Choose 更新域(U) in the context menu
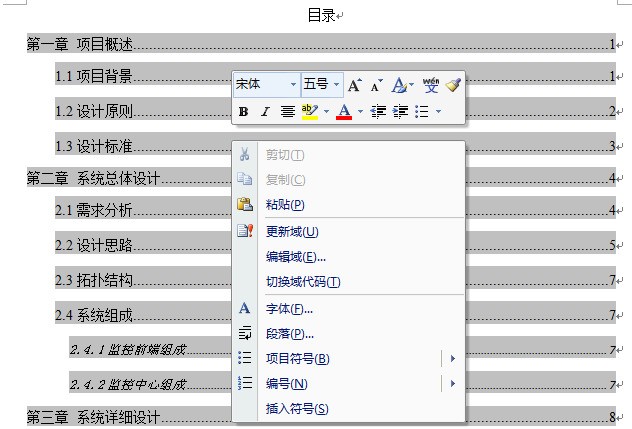The width and height of the screenshot is (632, 429). 292,232
